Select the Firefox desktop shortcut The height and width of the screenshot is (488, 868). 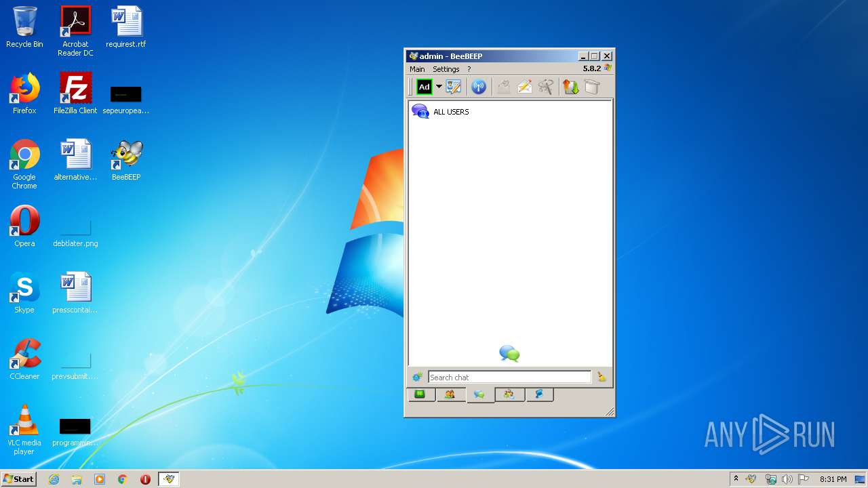click(x=24, y=94)
